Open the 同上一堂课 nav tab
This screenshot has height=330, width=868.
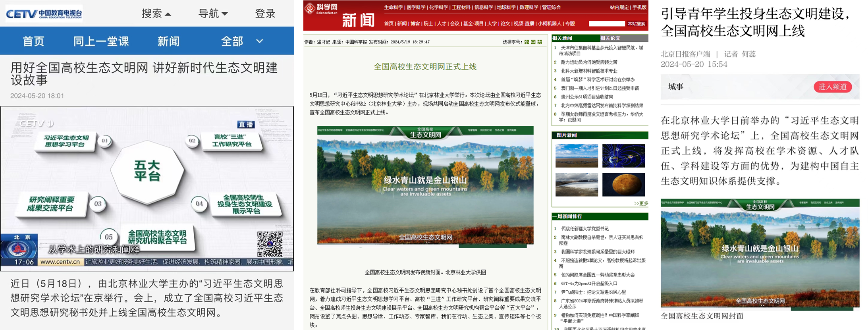[x=101, y=41]
